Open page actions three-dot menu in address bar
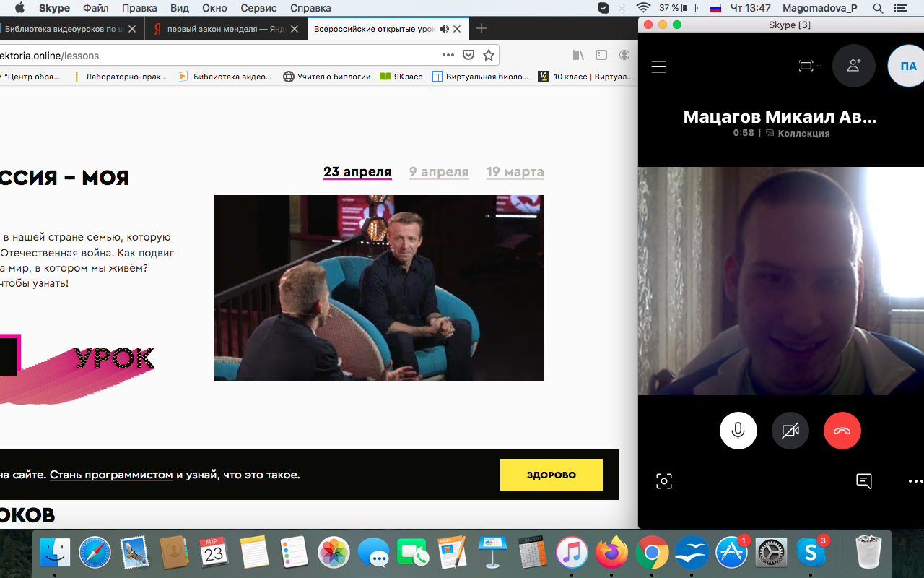The height and width of the screenshot is (578, 924). click(448, 55)
